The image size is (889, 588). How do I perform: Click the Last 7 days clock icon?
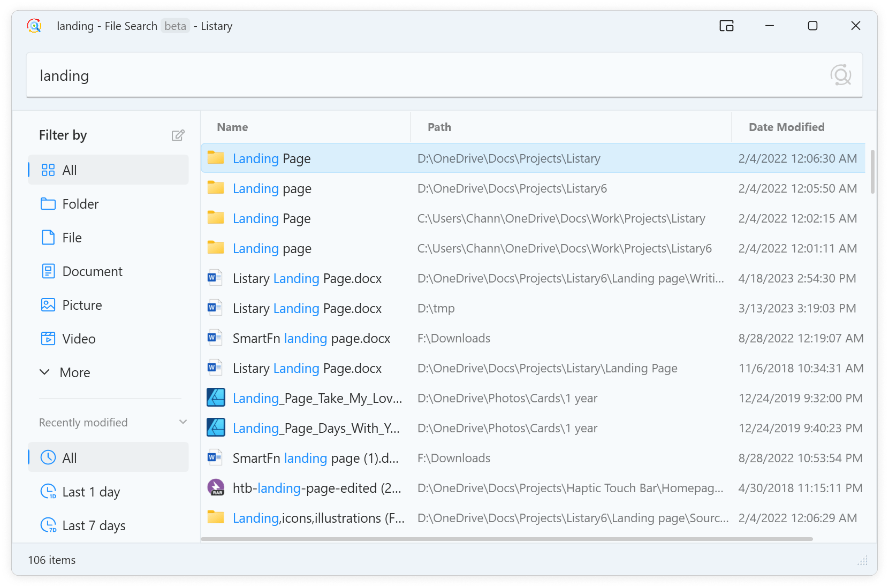click(48, 525)
